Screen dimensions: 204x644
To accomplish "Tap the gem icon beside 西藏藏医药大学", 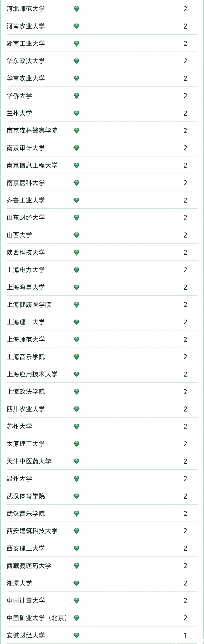I will (76, 566).
